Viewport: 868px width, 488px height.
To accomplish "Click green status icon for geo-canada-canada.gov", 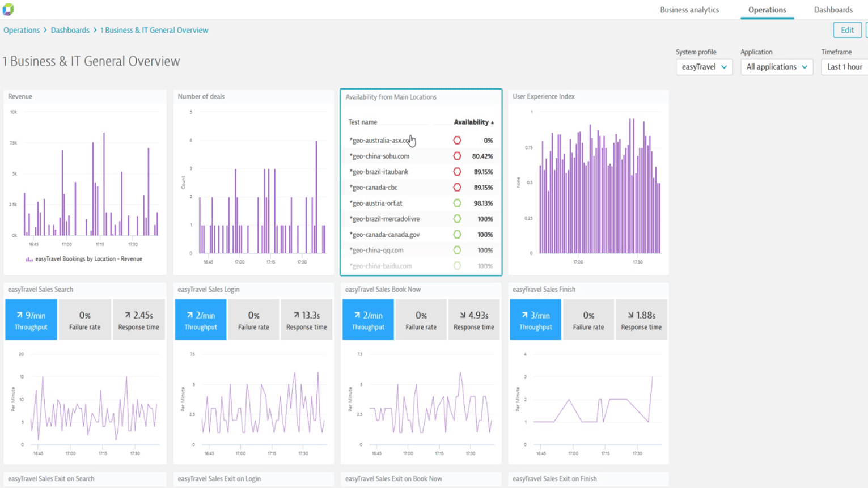I will pyautogui.click(x=457, y=235).
